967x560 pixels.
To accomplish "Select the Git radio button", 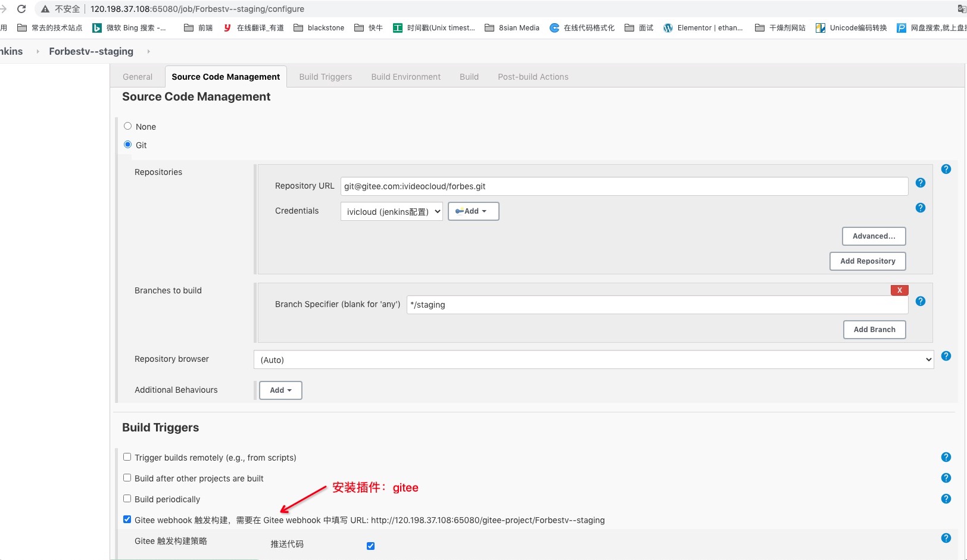I will (x=127, y=145).
